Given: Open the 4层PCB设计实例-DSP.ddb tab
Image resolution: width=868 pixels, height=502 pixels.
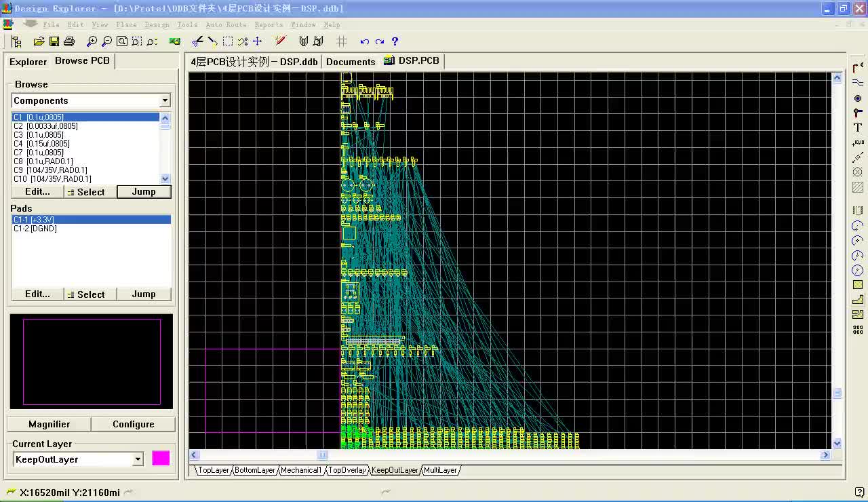Looking at the screenshot, I should click(254, 62).
